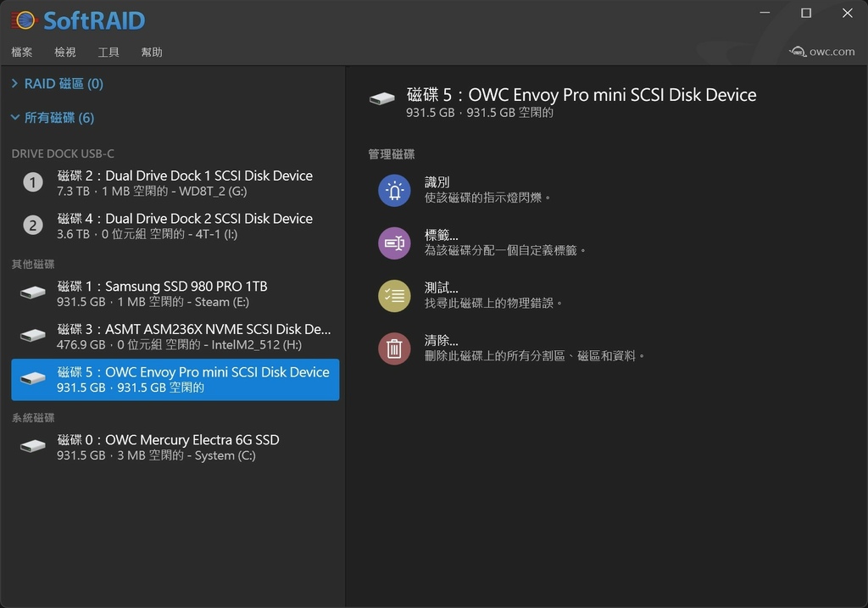The image size is (868, 608).
Task: Open the 幫助 menu
Action: 152,52
